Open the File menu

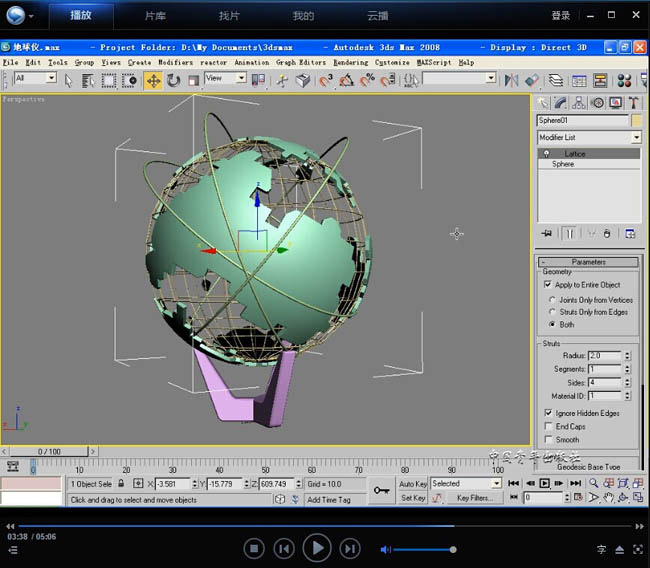coord(11,62)
